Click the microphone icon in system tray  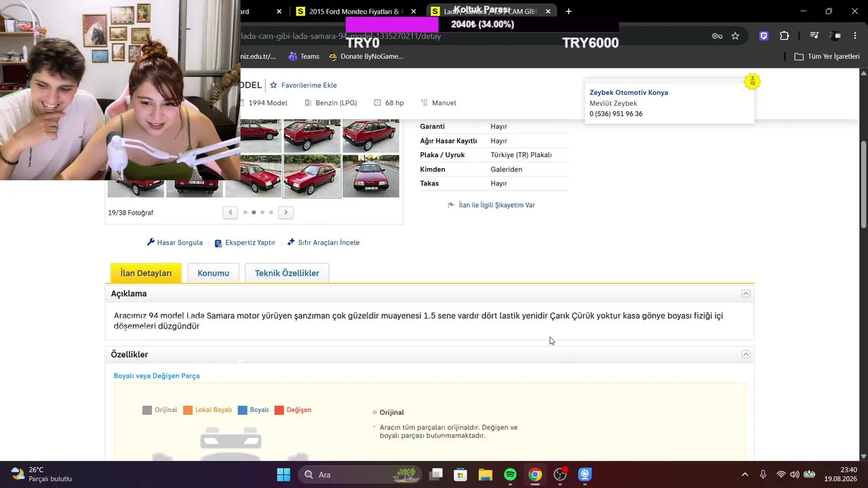click(763, 474)
